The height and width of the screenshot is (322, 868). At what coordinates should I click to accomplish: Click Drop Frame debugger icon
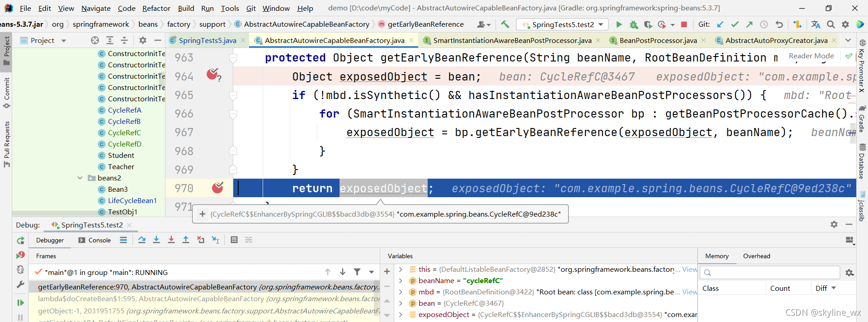click(x=200, y=240)
